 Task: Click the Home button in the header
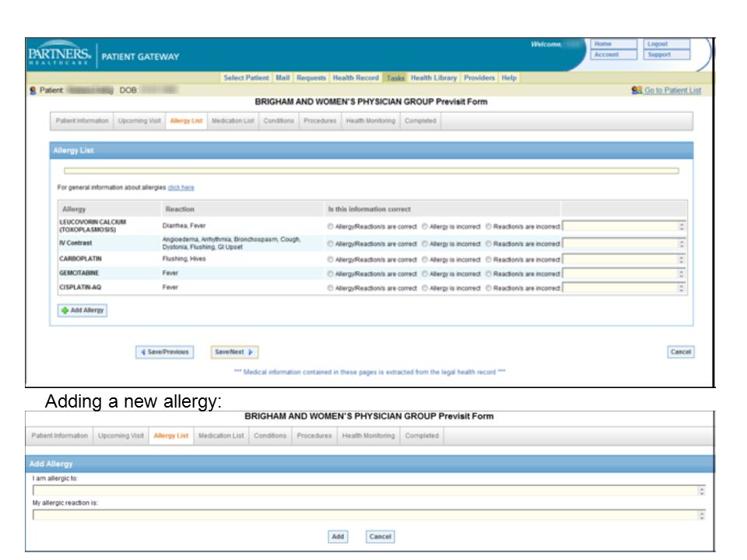(614, 44)
